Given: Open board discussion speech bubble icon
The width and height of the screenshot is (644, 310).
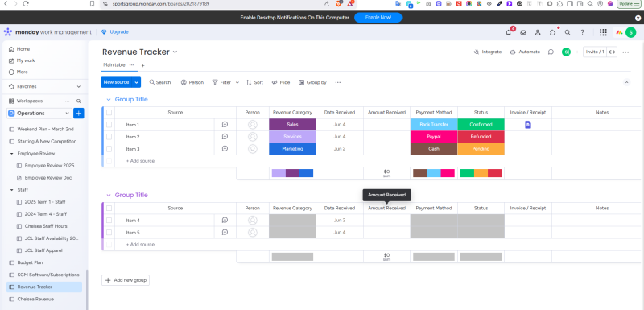Looking at the screenshot, I should click(x=551, y=52).
